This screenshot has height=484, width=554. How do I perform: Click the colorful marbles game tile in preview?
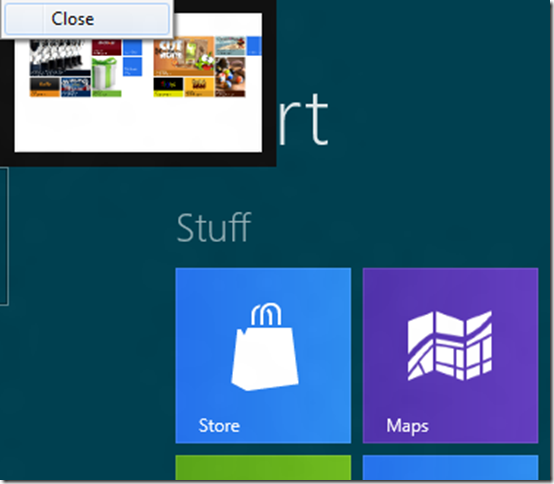[x=230, y=77]
